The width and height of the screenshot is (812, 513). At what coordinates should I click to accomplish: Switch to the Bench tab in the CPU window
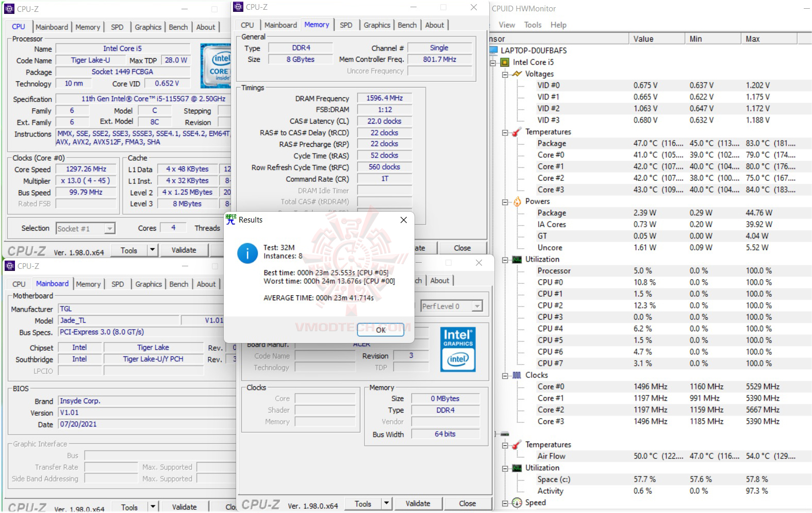178,27
